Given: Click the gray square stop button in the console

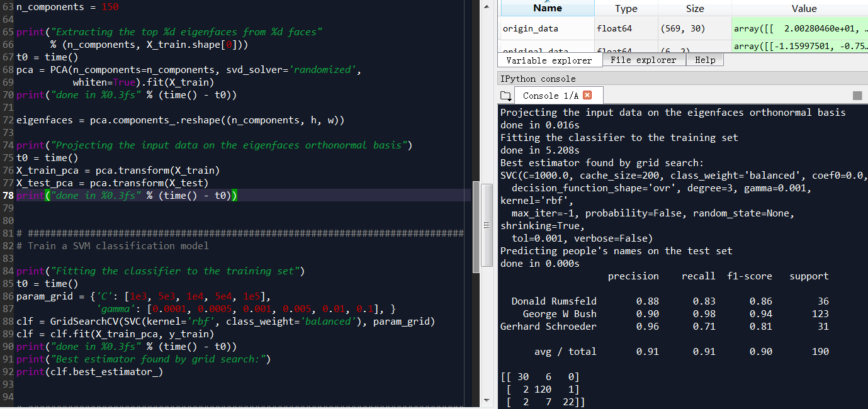Looking at the screenshot, I should [x=857, y=96].
